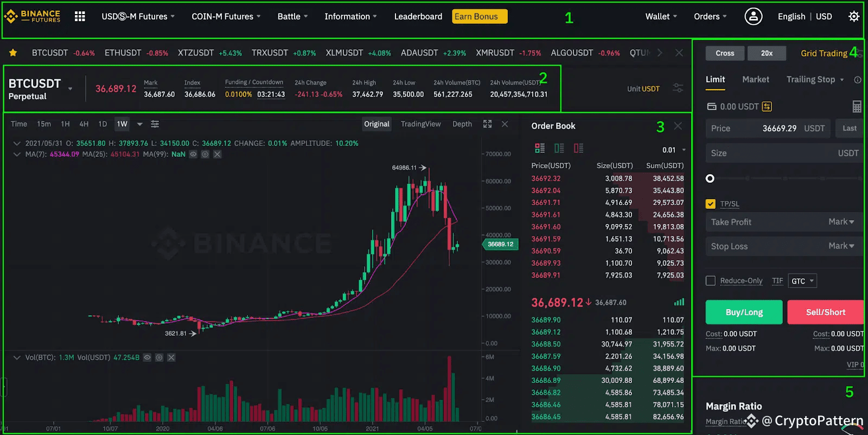868x435 pixels.
Task: Open the apps grid menu icon
Action: (x=80, y=16)
